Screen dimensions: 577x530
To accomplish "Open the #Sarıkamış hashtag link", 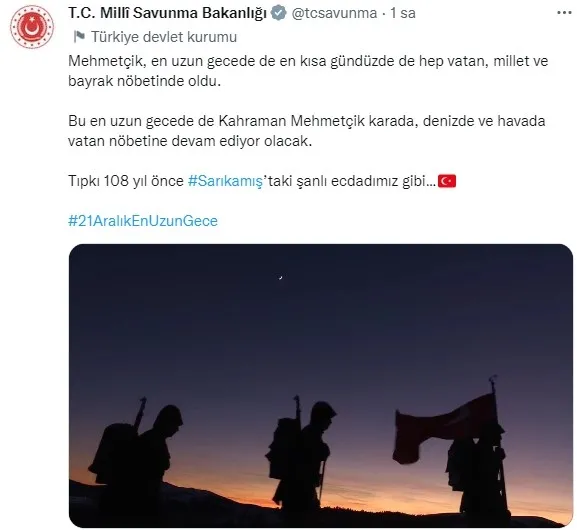I will tap(226, 181).
